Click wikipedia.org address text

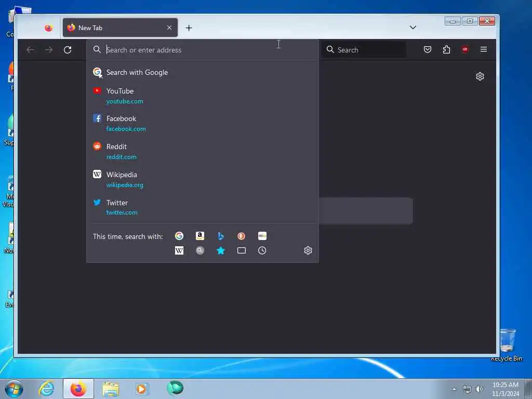coord(125,185)
